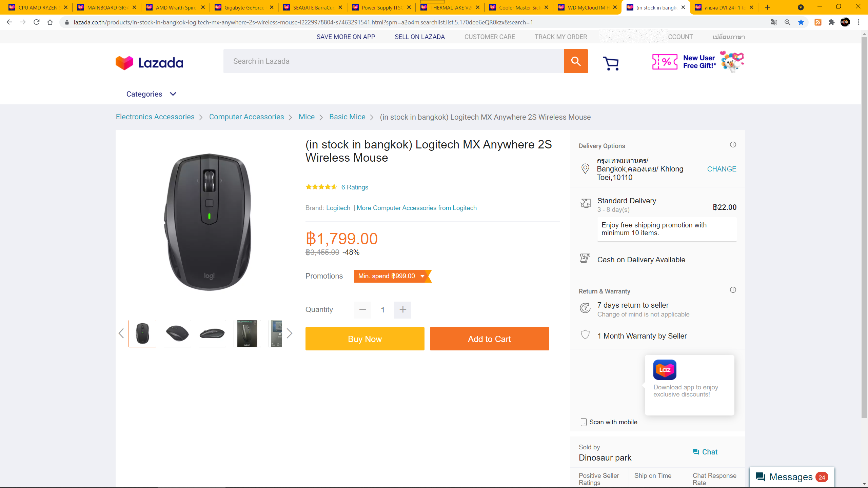Click the Delivery Options info icon
This screenshot has width=868, height=488.
click(x=733, y=145)
